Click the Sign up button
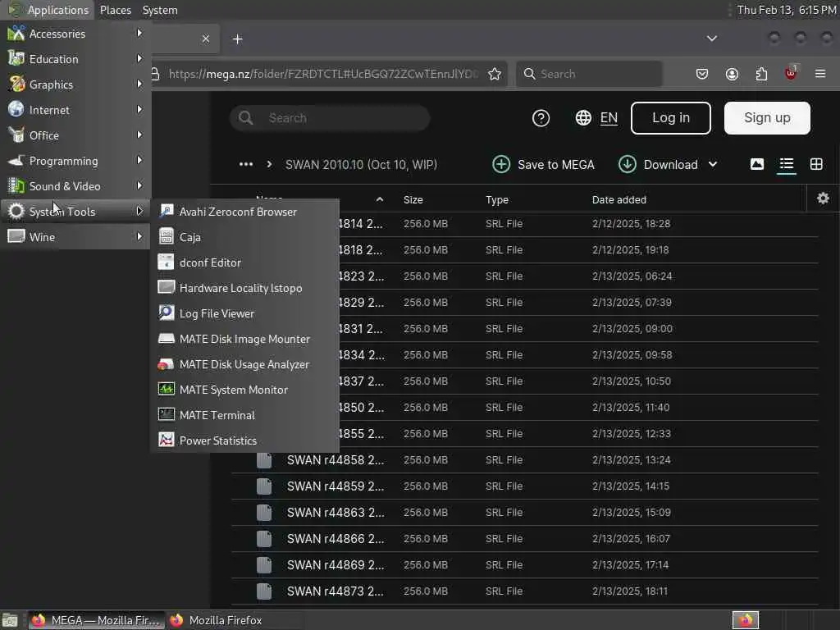This screenshot has width=840, height=630. pyautogui.click(x=767, y=118)
